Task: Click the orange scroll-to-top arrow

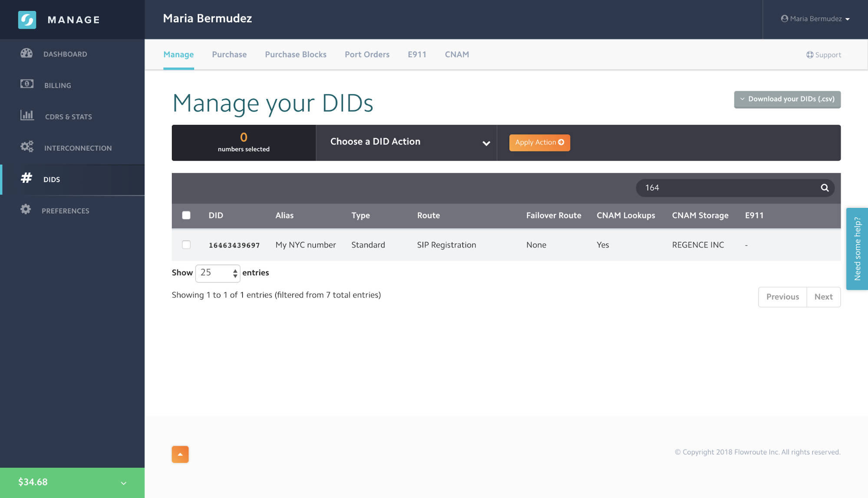Action: coord(180,454)
